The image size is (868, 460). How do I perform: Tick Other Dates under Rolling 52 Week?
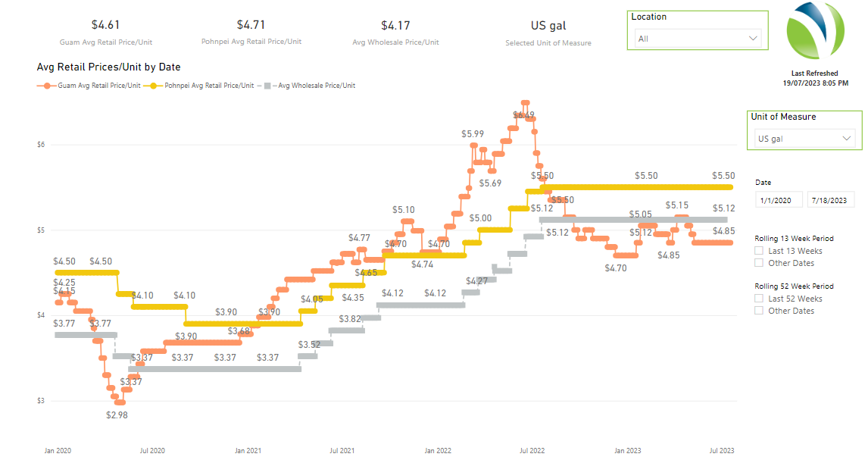(x=759, y=311)
